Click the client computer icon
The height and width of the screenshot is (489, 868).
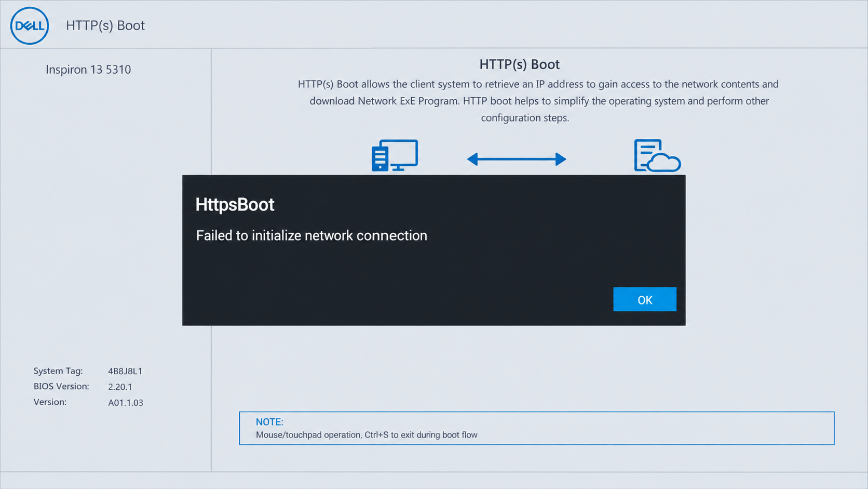395,155
